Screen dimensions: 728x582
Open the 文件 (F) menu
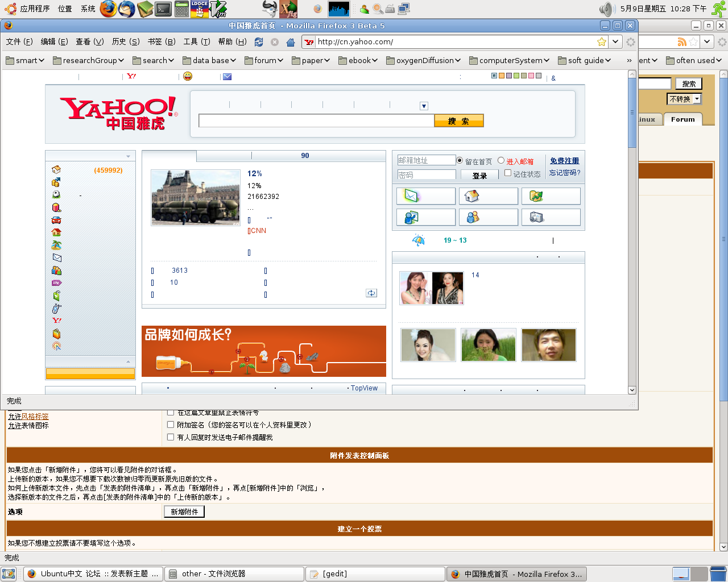click(19, 41)
